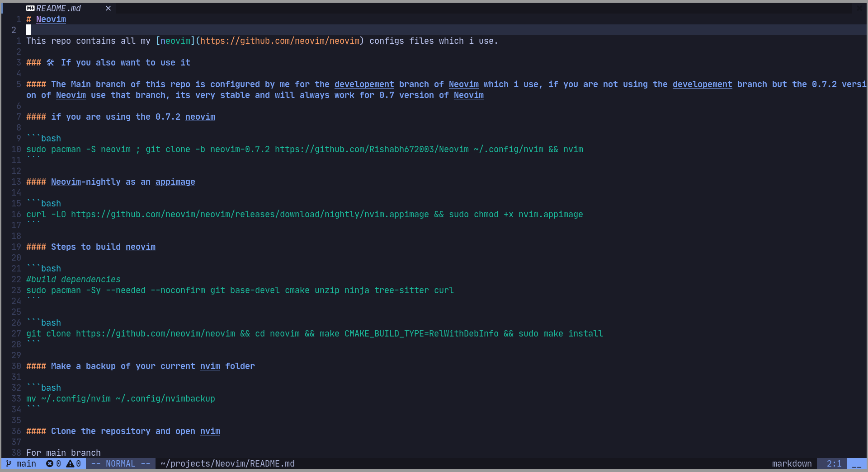Switch to the README.md tab

59,8
